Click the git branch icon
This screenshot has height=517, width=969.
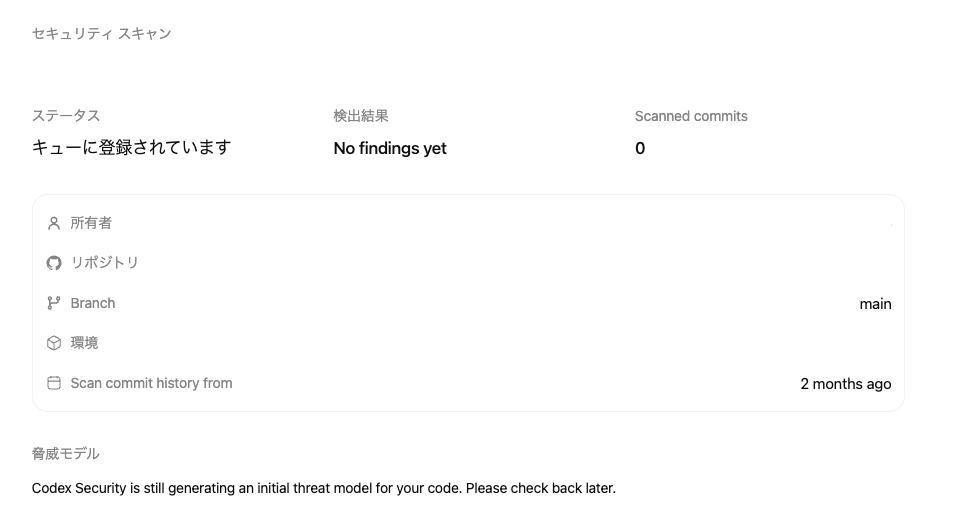pos(54,303)
